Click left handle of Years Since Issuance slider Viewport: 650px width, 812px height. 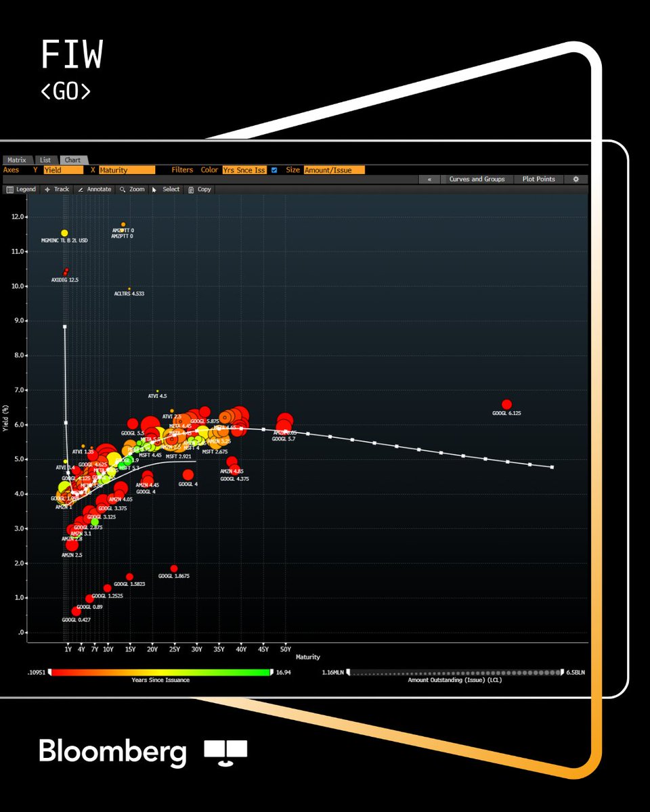pyautogui.click(x=49, y=673)
